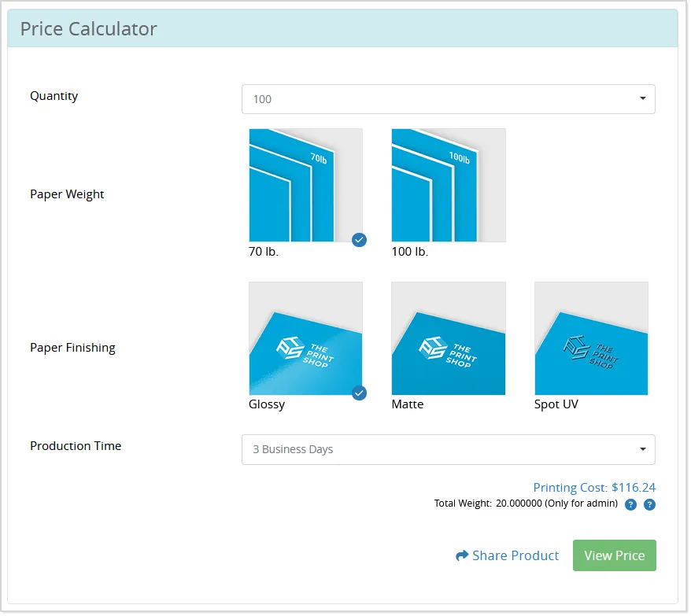
Task: Click the Quantity label
Action: (x=54, y=97)
